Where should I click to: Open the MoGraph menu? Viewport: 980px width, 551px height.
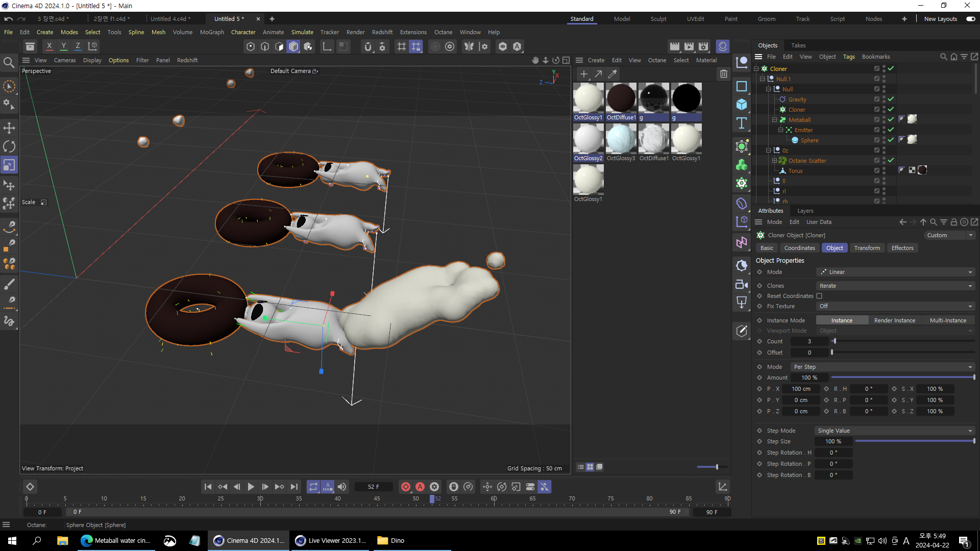tap(212, 32)
